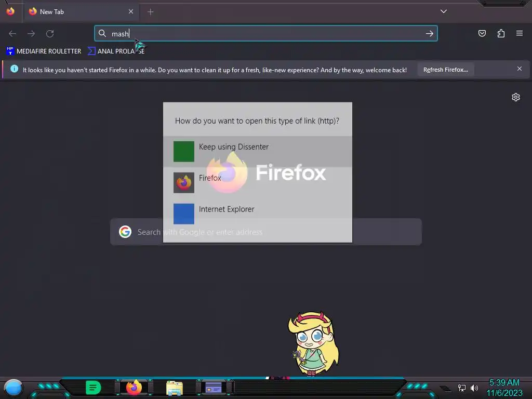
Task: Open the MEDIAFIRE ROULETTER bookmark
Action: tap(44, 51)
